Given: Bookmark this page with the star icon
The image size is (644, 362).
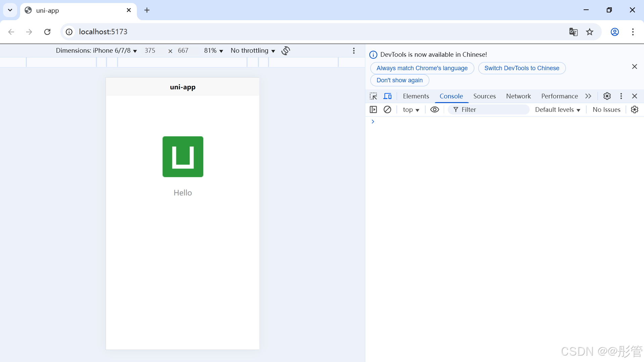Looking at the screenshot, I should pos(590,32).
